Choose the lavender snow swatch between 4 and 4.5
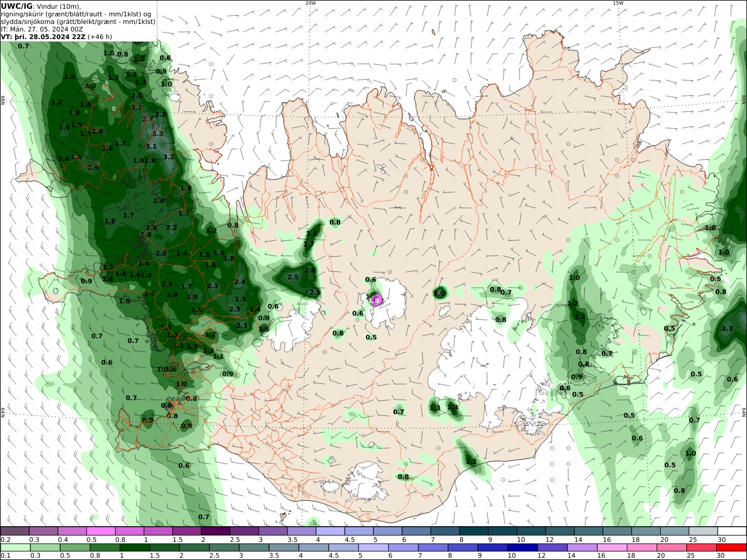The image size is (747, 560). pyautogui.click(x=330, y=531)
